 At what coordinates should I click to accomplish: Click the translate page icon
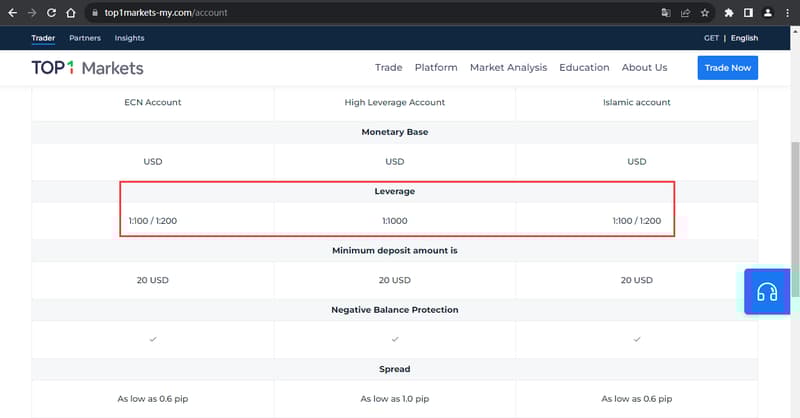click(666, 13)
